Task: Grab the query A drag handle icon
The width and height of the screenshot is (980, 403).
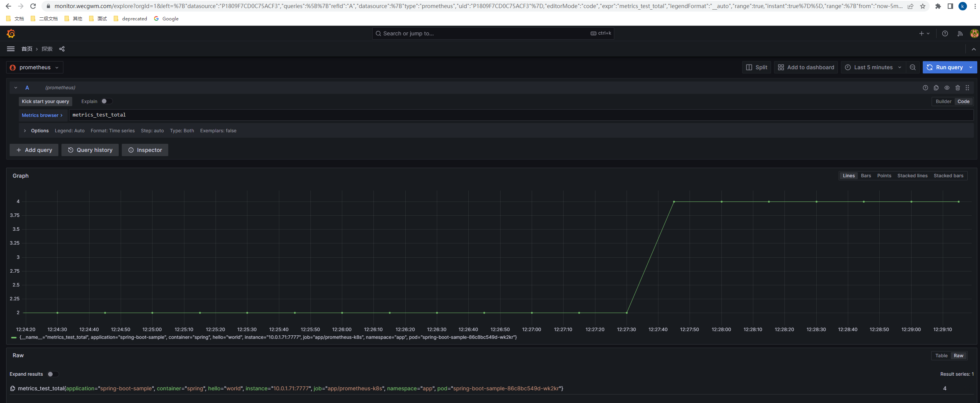Action: [x=967, y=88]
